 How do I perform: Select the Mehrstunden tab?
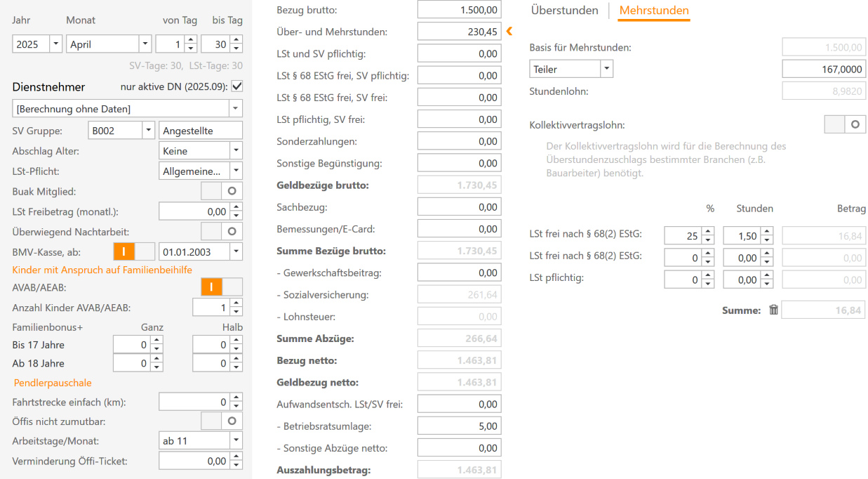653,11
